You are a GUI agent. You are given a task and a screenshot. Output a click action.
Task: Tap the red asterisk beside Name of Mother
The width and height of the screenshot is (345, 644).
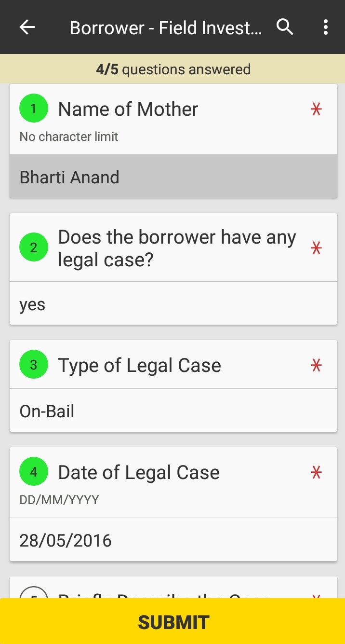pyautogui.click(x=316, y=110)
